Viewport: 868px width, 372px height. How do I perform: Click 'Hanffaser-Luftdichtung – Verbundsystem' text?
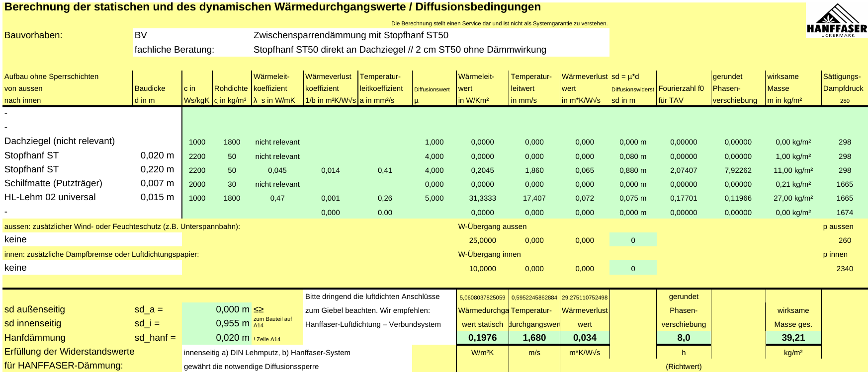point(373,324)
